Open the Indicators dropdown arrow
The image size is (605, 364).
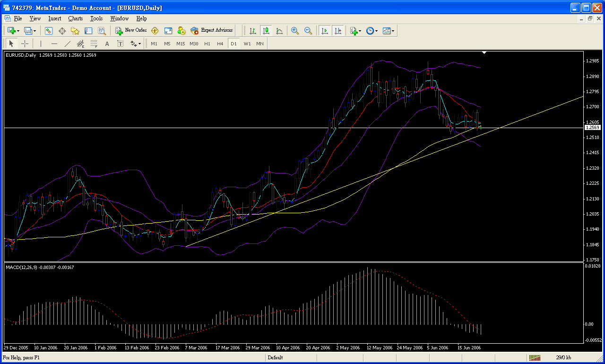pyautogui.click(x=360, y=31)
